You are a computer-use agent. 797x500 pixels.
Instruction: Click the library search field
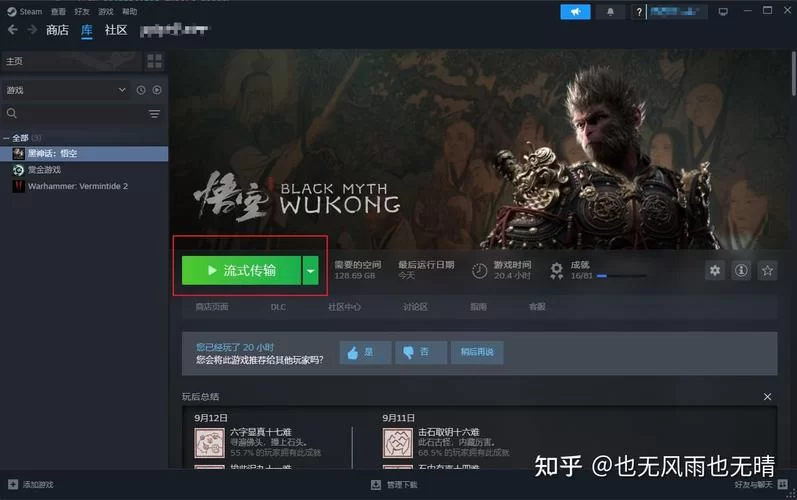click(75, 113)
